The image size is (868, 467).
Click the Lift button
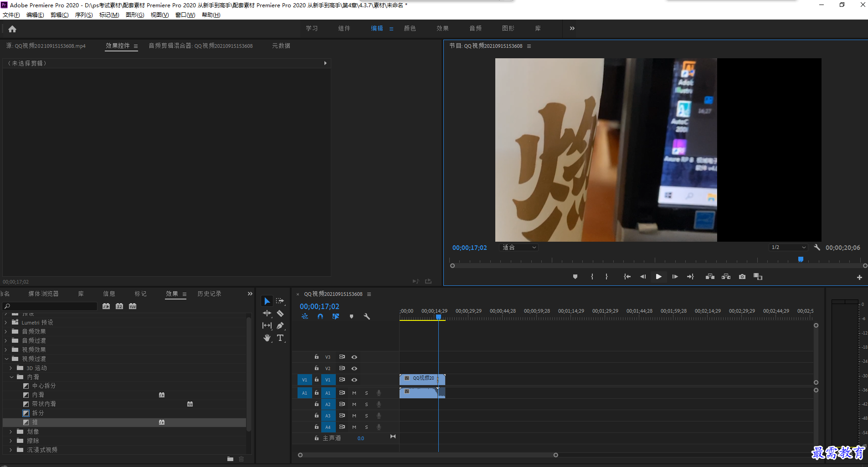click(710, 277)
